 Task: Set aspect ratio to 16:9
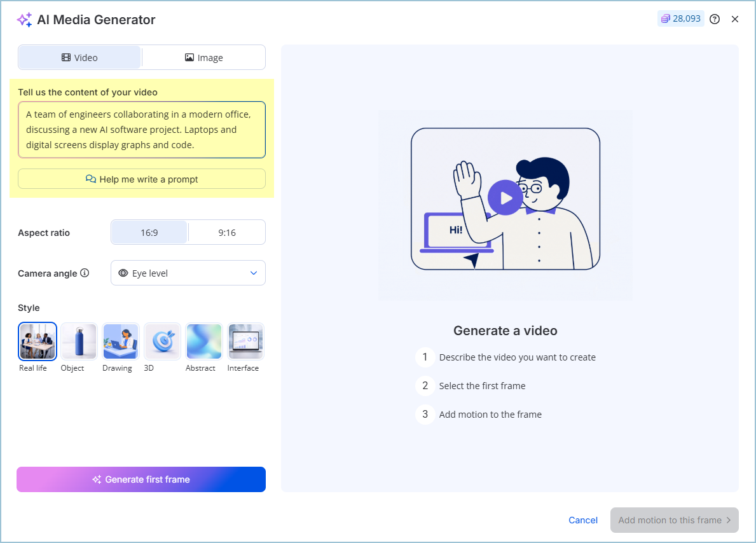tap(149, 233)
